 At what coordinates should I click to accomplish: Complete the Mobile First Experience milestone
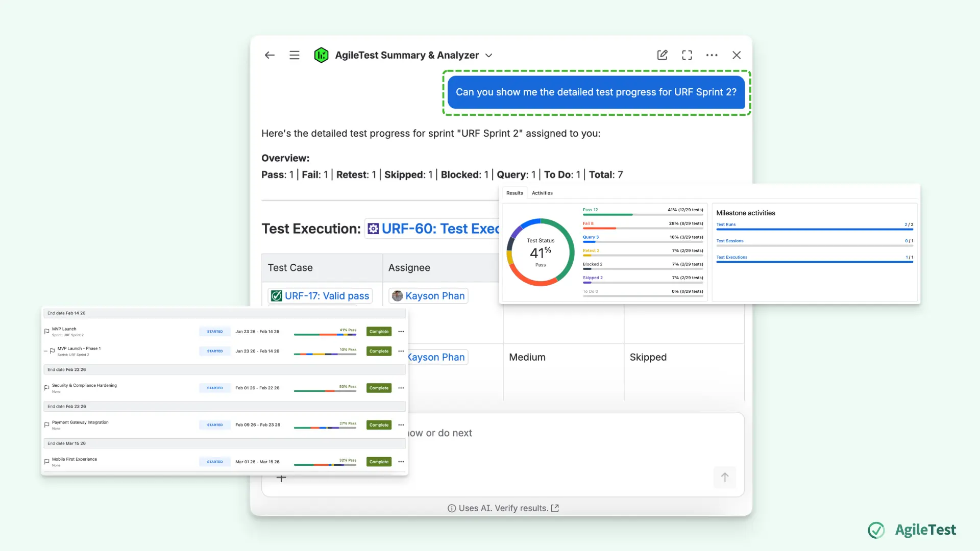379,462
